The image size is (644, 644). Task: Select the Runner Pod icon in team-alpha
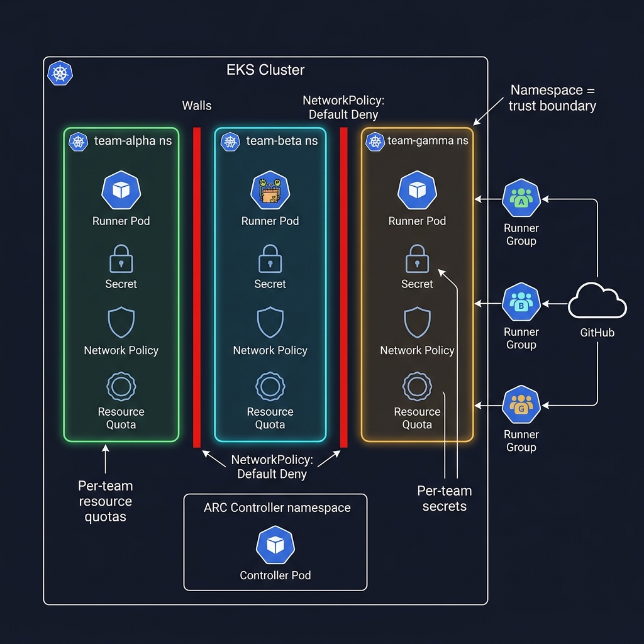pos(121,190)
